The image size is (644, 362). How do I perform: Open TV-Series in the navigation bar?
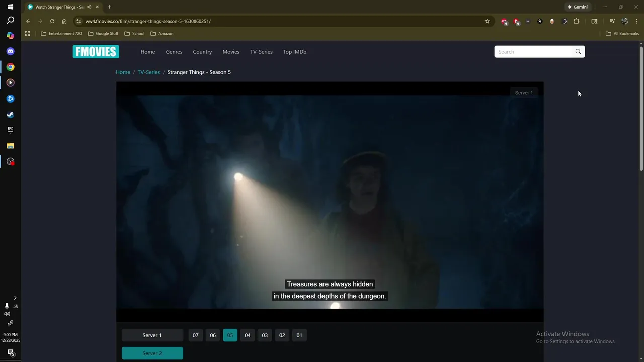[261, 52]
